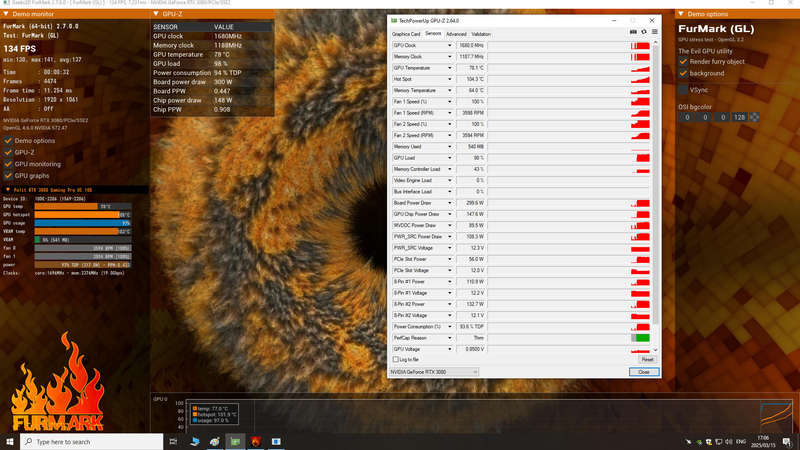Click GPU-Z screenshot camera icon
Viewport: 800px width, 450px height.
tap(633, 32)
